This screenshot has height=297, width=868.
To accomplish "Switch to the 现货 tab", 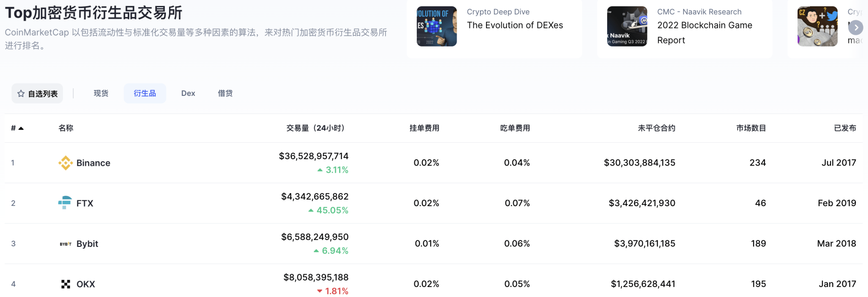I will [101, 93].
